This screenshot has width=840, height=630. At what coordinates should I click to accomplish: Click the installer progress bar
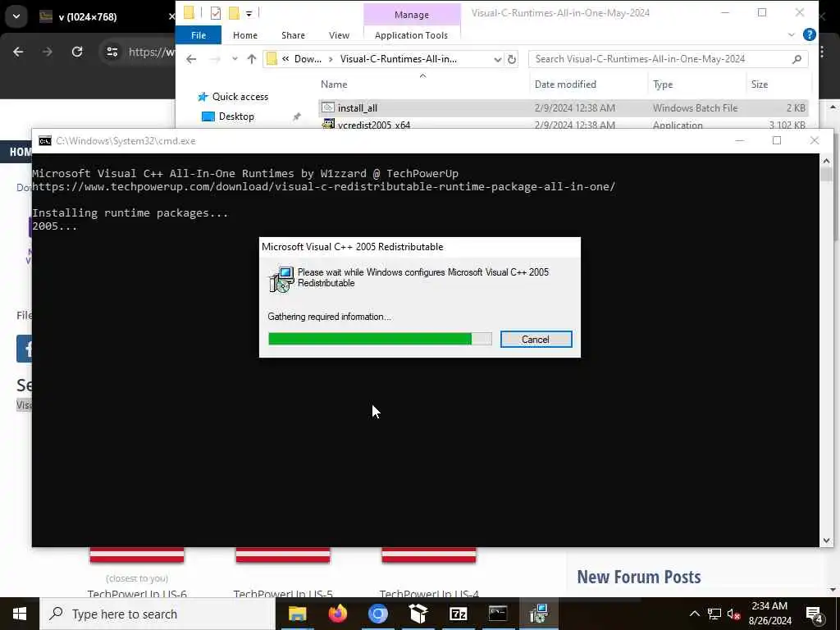tap(380, 339)
